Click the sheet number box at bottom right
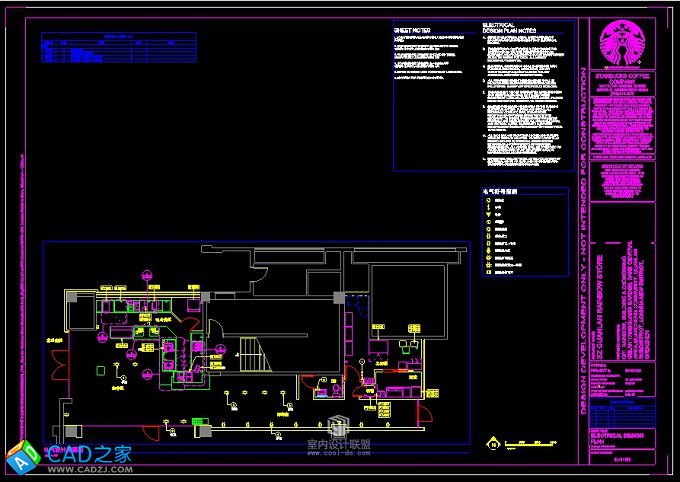 [621, 459]
